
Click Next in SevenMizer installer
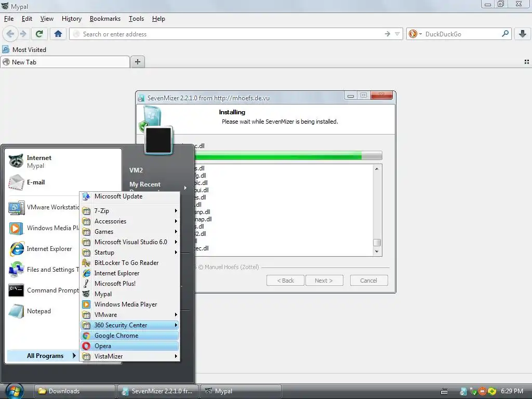[324, 281]
